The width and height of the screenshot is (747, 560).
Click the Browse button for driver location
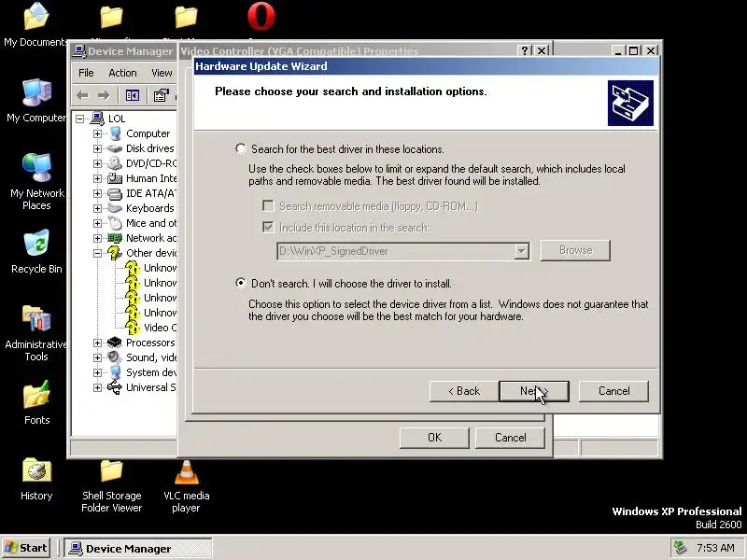pos(575,250)
